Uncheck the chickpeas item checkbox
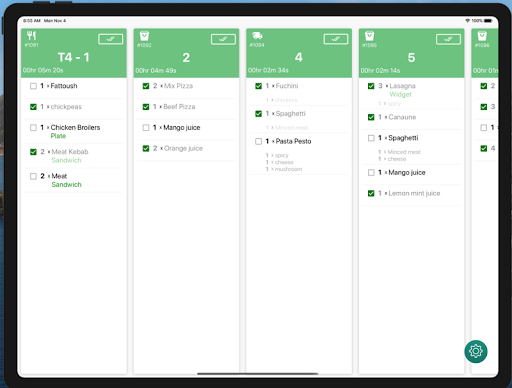 [x=33, y=107]
